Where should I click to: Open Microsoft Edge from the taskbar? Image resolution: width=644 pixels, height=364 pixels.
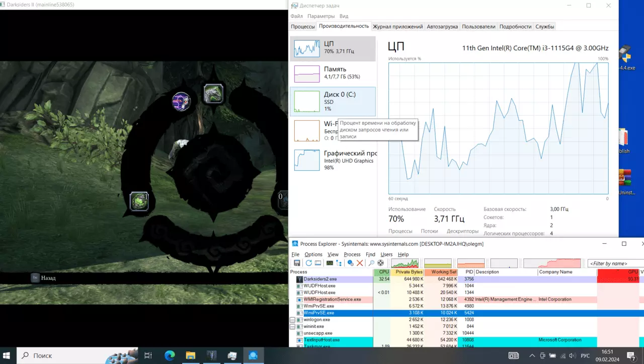click(x=170, y=355)
